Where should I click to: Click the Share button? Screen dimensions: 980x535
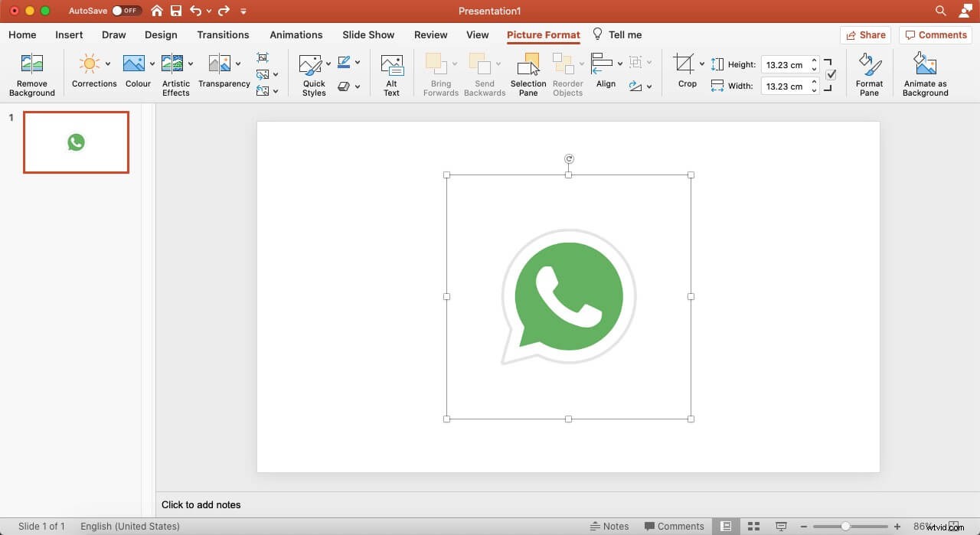click(866, 34)
